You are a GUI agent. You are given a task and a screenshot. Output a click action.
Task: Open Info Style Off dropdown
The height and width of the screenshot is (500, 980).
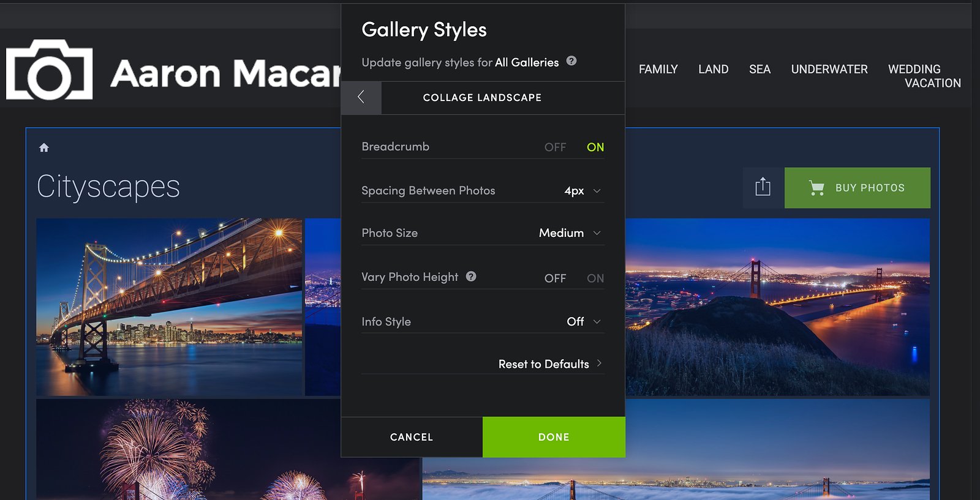coord(584,322)
